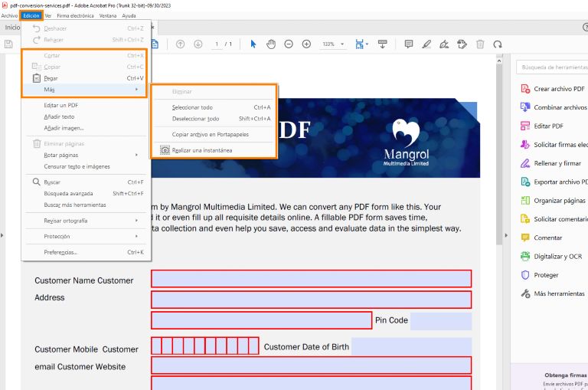Choose Deseleccionar todo in submenu

point(214,119)
